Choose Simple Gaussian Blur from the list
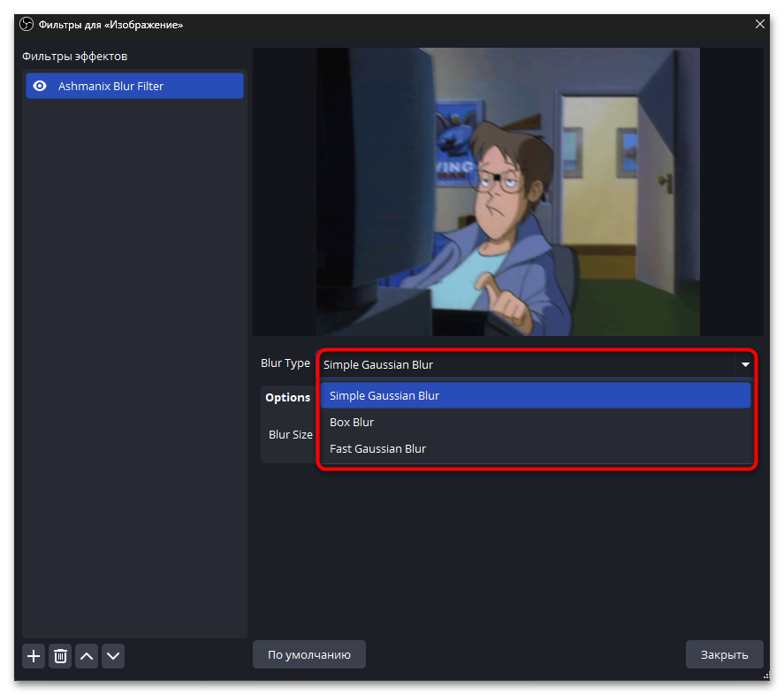Viewport: 784px width, 695px height. coord(536,395)
